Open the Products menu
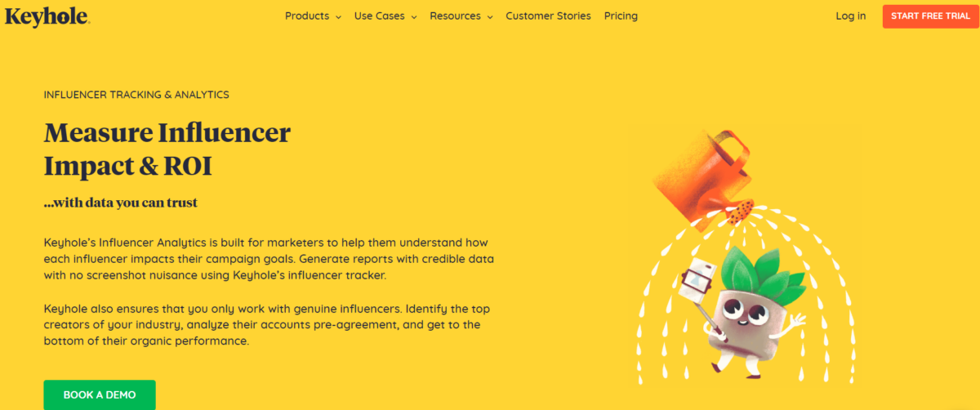Screen dimensions: 980x410 click(x=307, y=16)
